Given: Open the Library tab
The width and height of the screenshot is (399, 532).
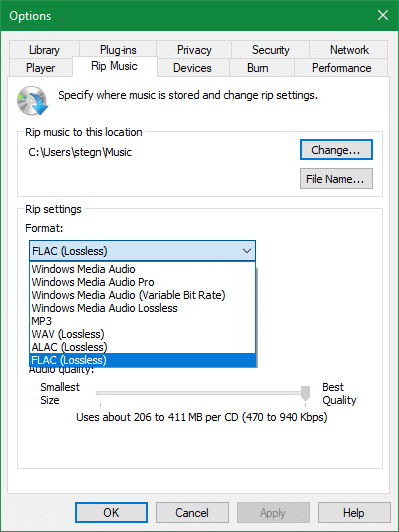Looking at the screenshot, I should [x=44, y=50].
